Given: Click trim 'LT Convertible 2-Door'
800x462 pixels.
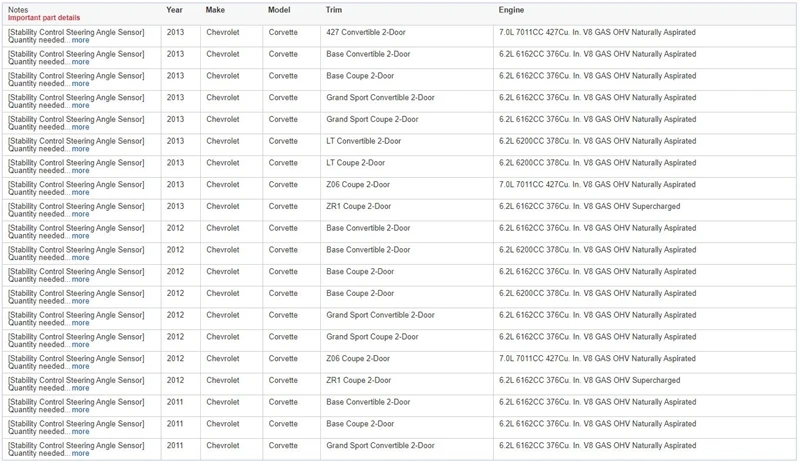Looking at the screenshot, I should point(364,141).
